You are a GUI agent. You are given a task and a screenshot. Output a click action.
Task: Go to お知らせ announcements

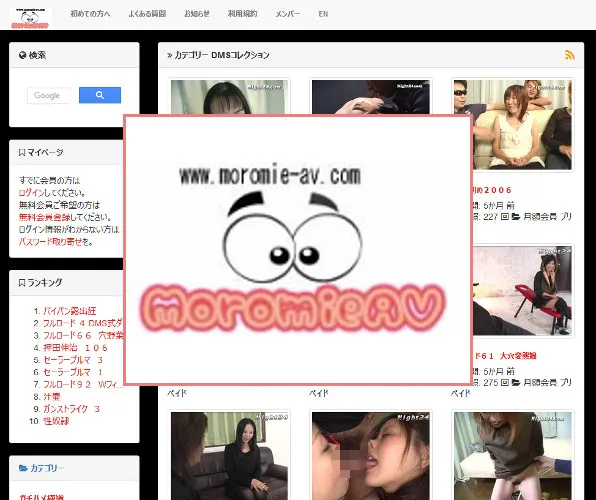[x=197, y=14]
